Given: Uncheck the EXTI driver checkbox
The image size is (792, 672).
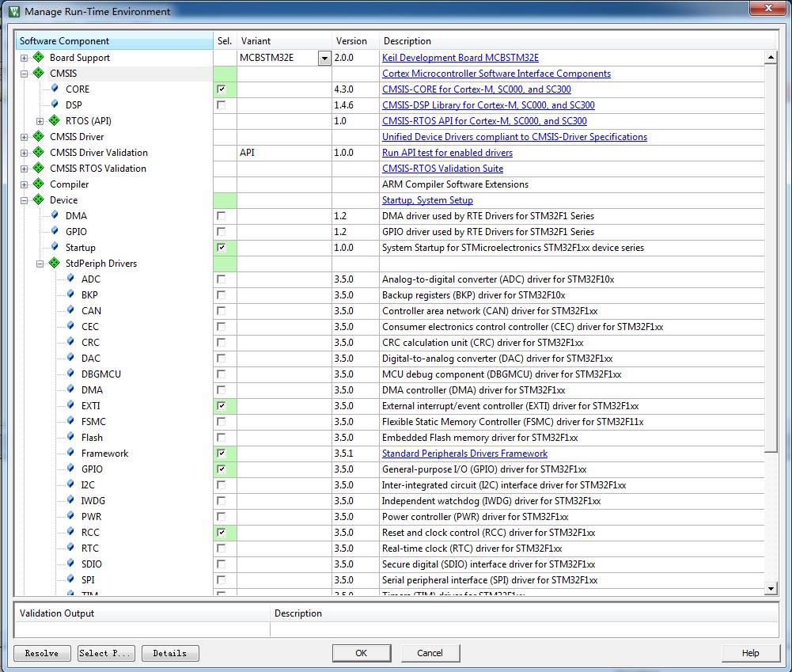Looking at the screenshot, I should (222, 406).
